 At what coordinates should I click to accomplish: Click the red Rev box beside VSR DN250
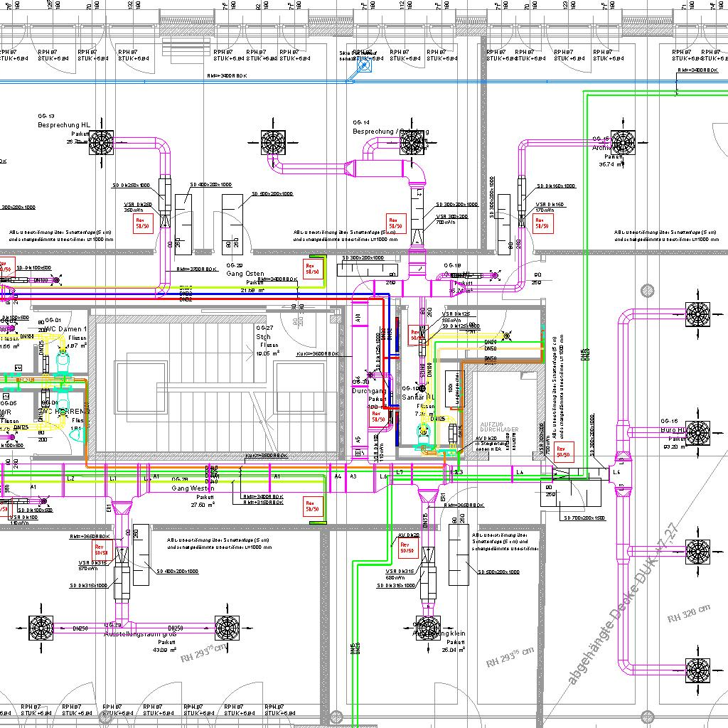point(143,225)
